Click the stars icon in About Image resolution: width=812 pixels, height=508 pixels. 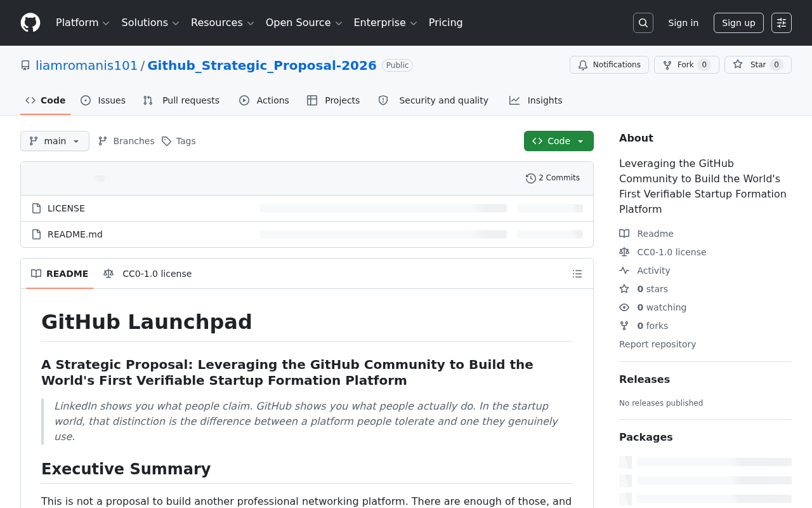pyautogui.click(x=624, y=289)
